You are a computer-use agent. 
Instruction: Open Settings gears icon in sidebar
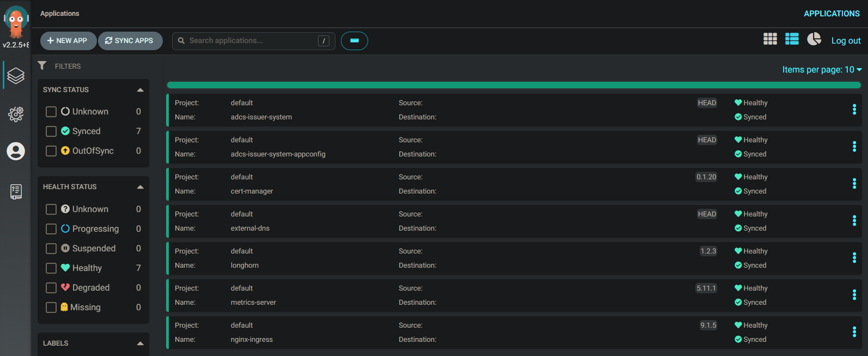coord(16,114)
